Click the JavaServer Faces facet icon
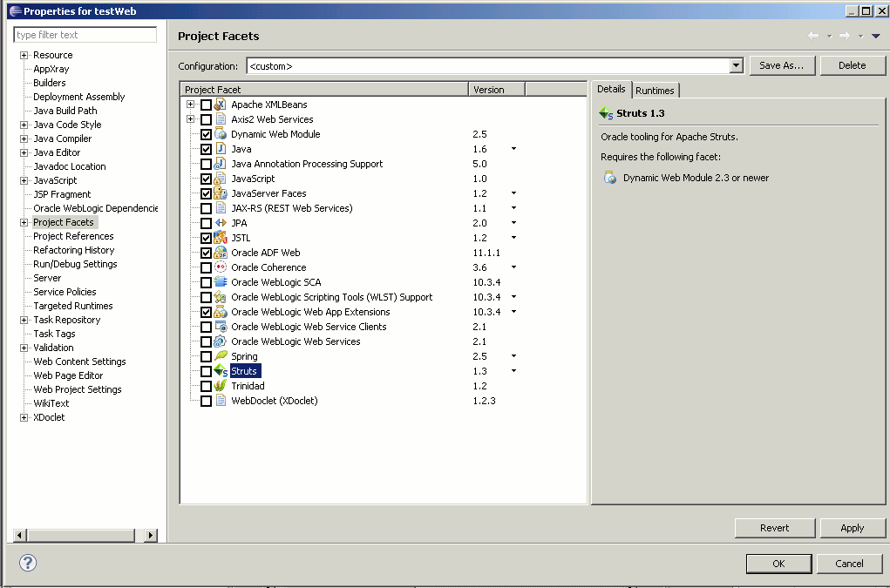 (221, 193)
